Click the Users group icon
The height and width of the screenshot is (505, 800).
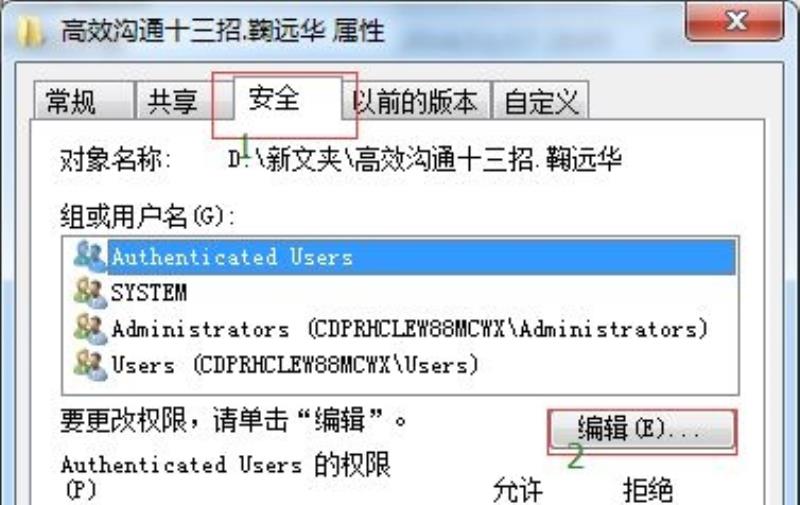coord(90,365)
